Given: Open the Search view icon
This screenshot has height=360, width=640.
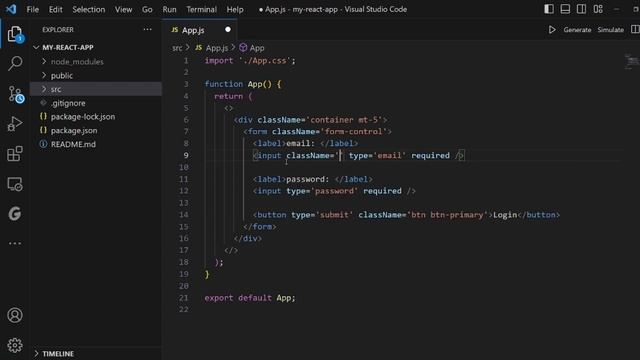Looking at the screenshot, I should [15, 63].
